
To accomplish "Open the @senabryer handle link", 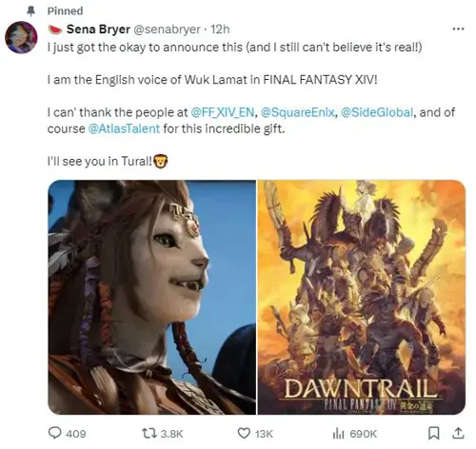I will coord(167,29).
